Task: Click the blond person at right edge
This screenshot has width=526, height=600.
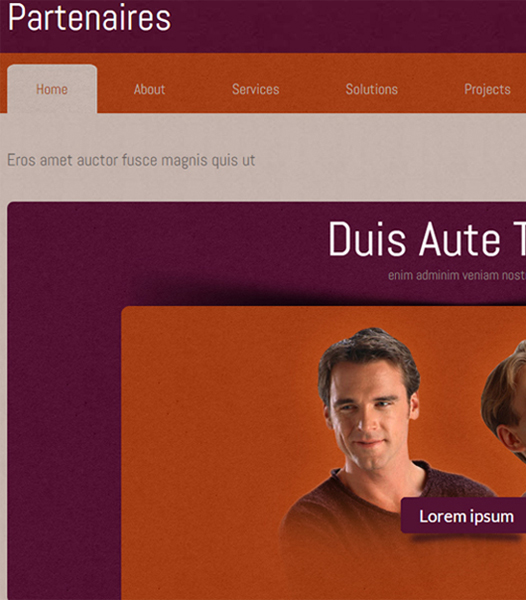Action: click(x=505, y=402)
